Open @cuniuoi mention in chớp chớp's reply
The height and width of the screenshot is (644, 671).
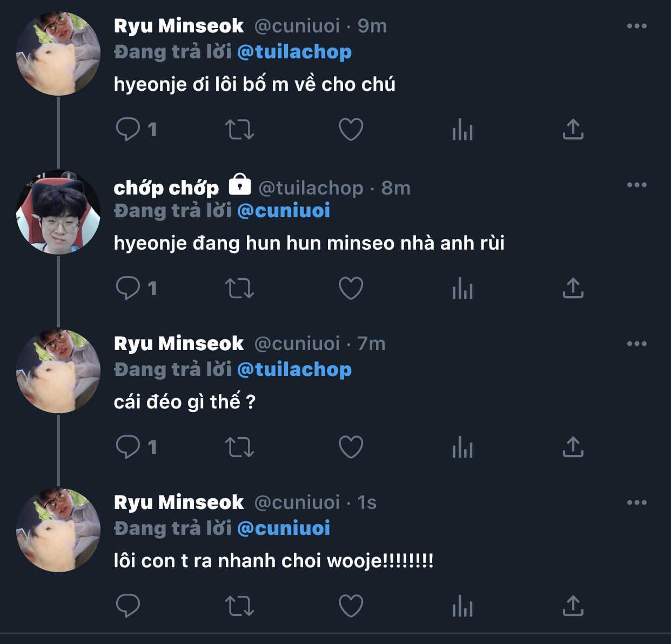(x=283, y=211)
